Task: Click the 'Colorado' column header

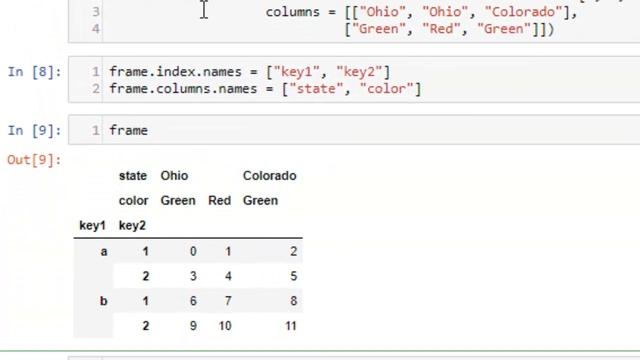Action: pyautogui.click(x=269, y=176)
